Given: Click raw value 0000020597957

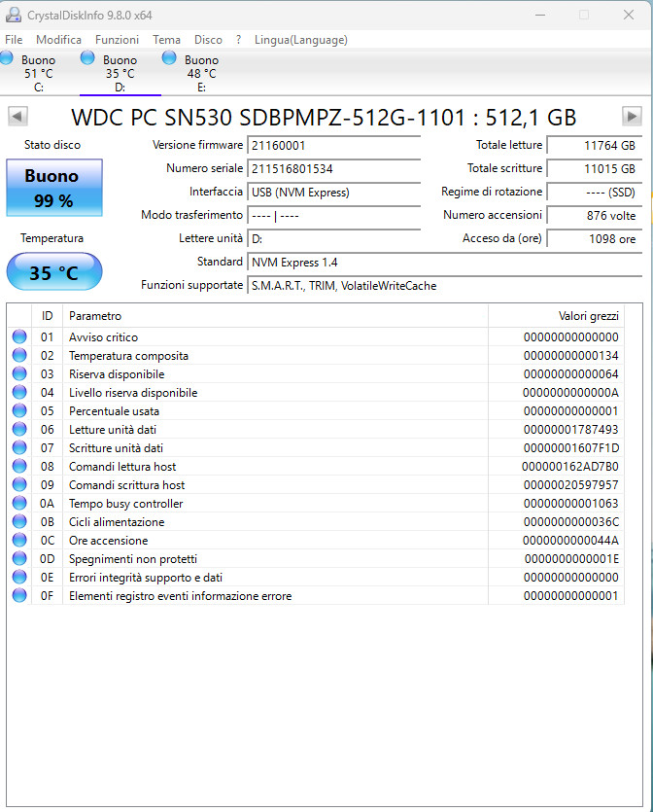Looking at the screenshot, I should [x=570, y=485].
